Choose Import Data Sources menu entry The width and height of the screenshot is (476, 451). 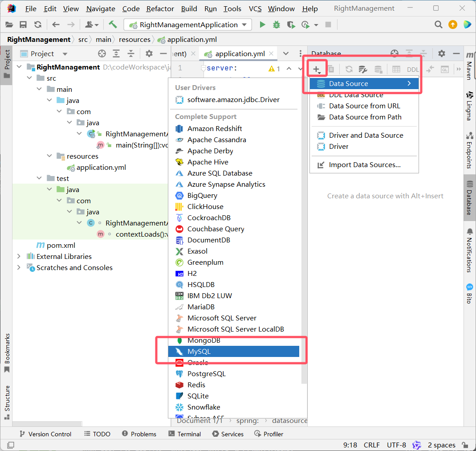pyautogui.click(x=364, y=165)
